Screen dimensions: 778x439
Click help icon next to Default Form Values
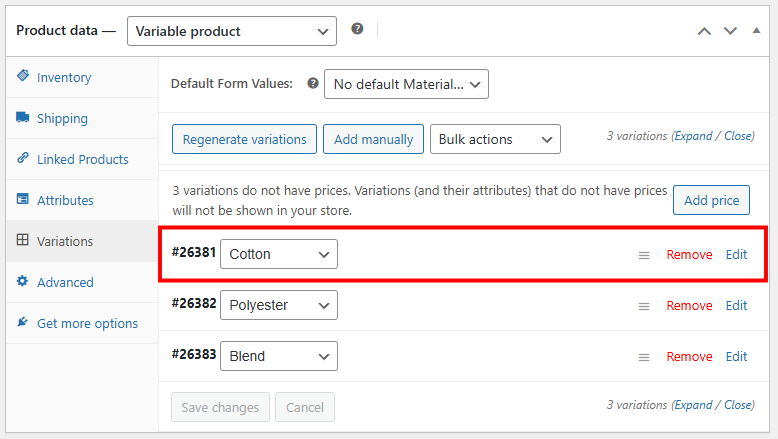313,83
